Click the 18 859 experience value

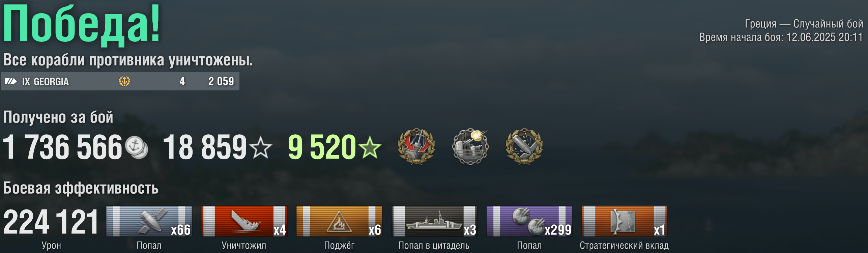tap(205, 147)
